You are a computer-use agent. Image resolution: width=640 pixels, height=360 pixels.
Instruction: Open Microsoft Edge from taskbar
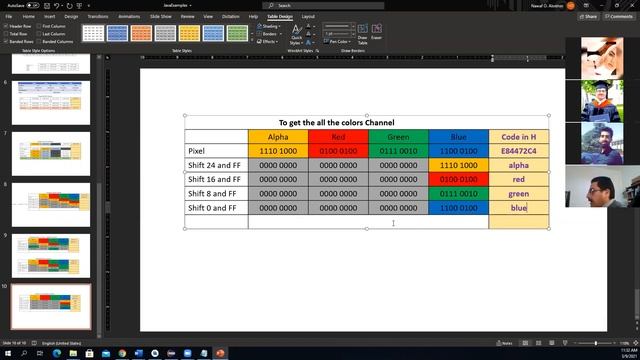(57, 353)
